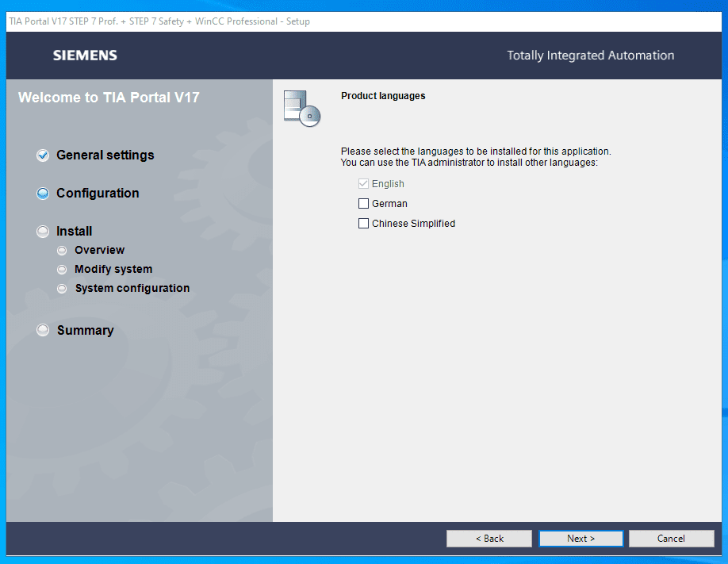The image size is (728, 564).
Task: Select the Summary step label
Action: [x=86, y=330]
